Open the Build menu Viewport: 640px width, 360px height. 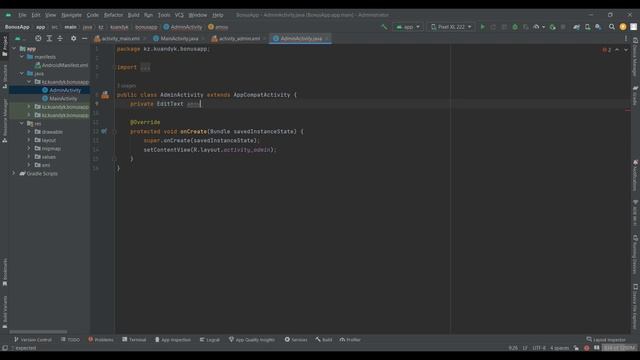click(133, 15)
